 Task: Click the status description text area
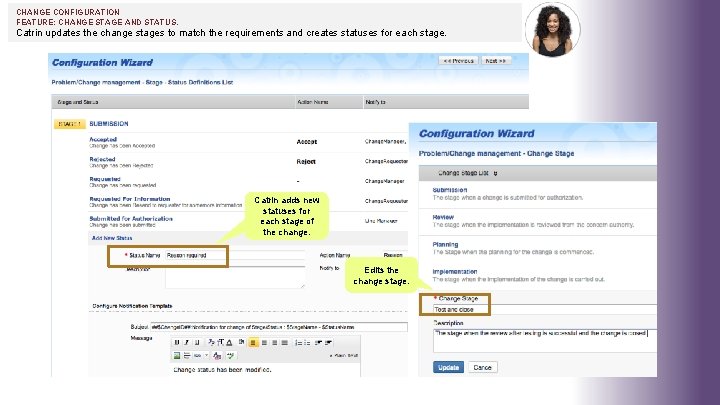coord(235,277)
